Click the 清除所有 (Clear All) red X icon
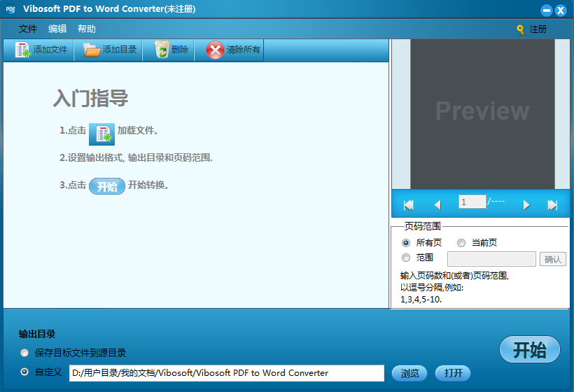Image resolution: width=574 pixels, height=392 pixels. 216,50
